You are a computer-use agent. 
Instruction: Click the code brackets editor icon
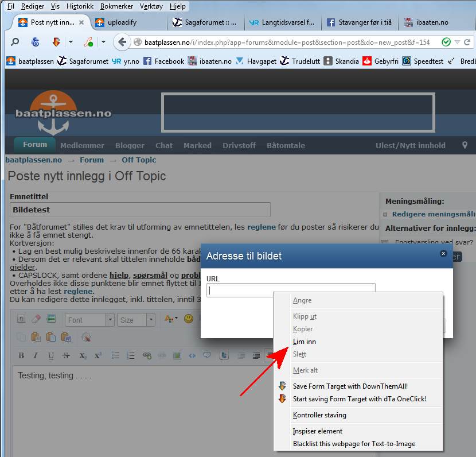(192, 355)
